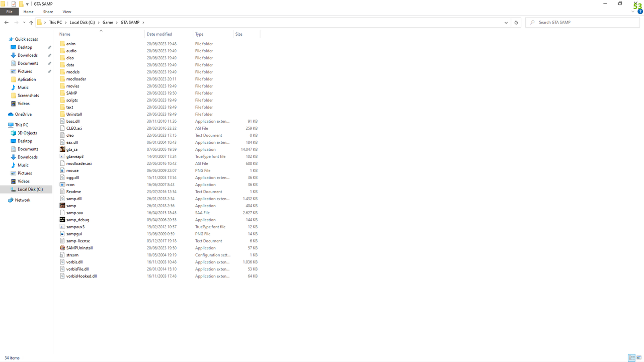Open the gta_sa application icon

pyautogui.click(x=62, y=149)
